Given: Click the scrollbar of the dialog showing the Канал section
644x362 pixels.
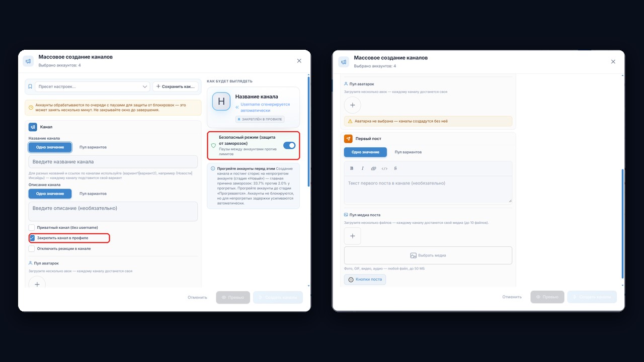Looking at the screenshot, I should tap(308, 131).
